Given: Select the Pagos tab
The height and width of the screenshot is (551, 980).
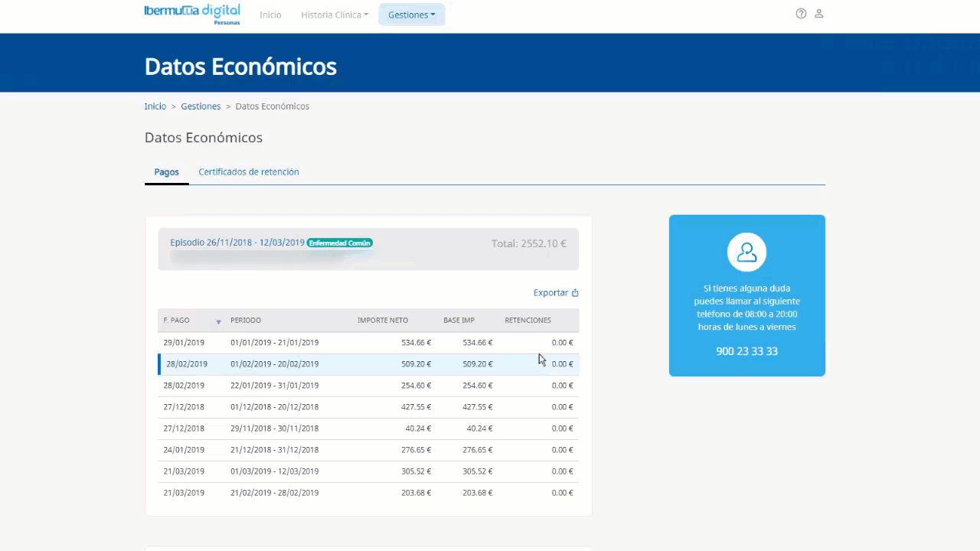Looking at the screenshot, I should 166,172.
